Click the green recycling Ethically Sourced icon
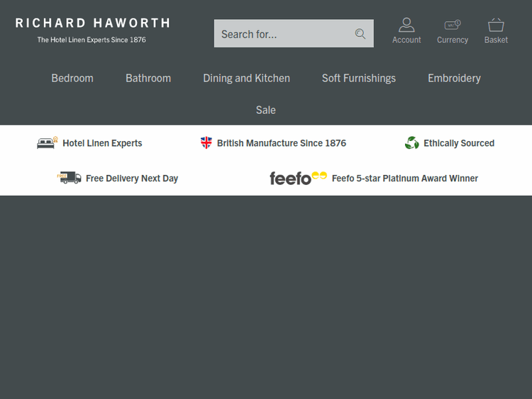Viewport: 532px width, 399px height. click(412, 143)
